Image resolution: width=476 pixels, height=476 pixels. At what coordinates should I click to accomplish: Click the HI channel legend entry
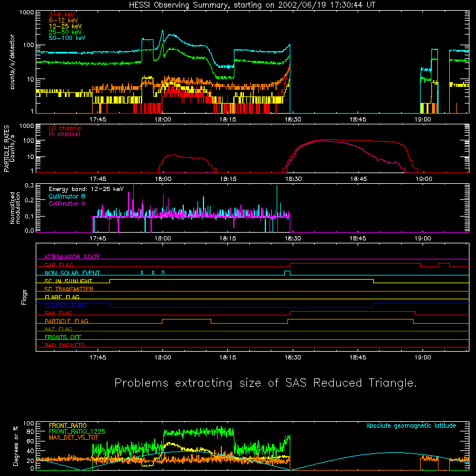(64, 134)
